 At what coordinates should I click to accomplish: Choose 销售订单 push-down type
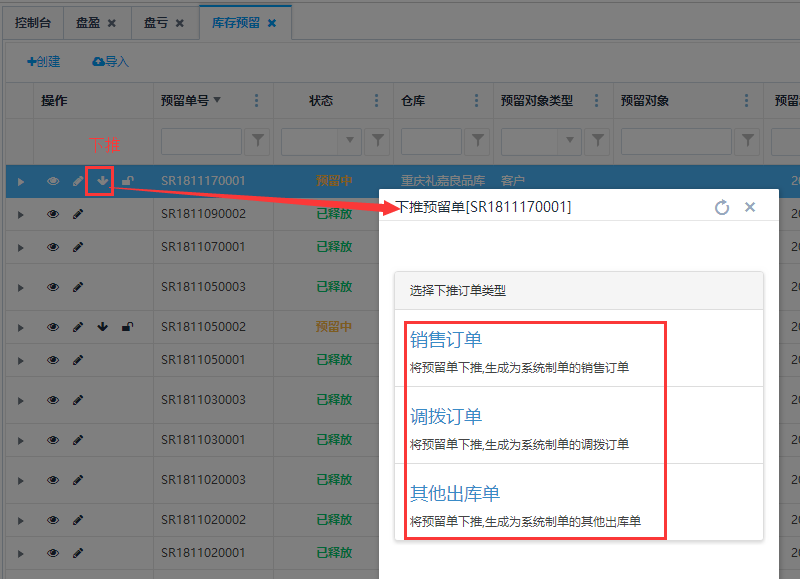pyautogui.click(x=446, y=340)
